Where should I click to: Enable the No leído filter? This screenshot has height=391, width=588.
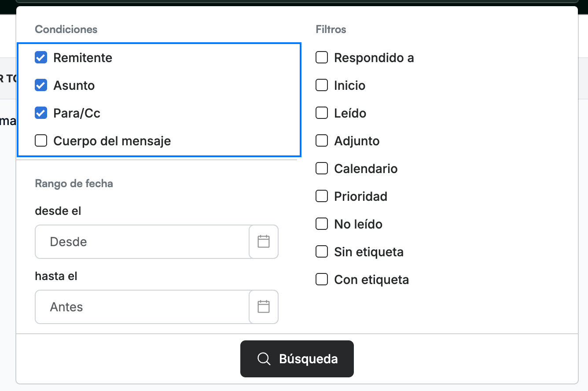(x=322, y=224)
